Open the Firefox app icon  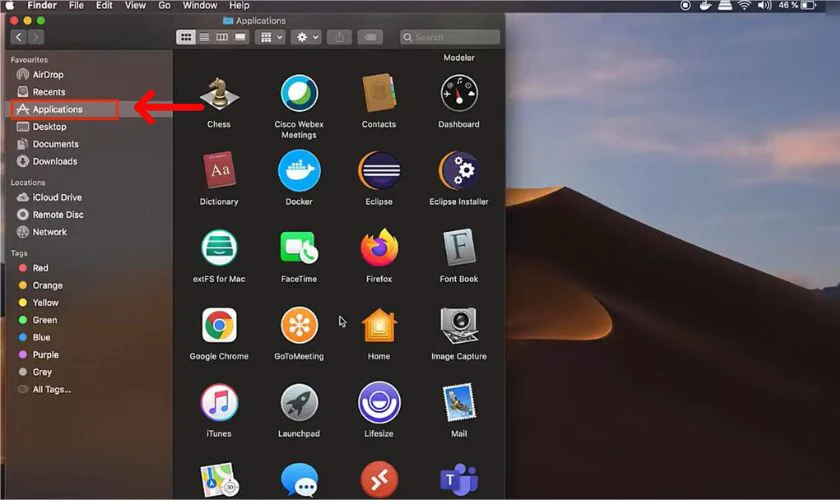pos(379,248)
